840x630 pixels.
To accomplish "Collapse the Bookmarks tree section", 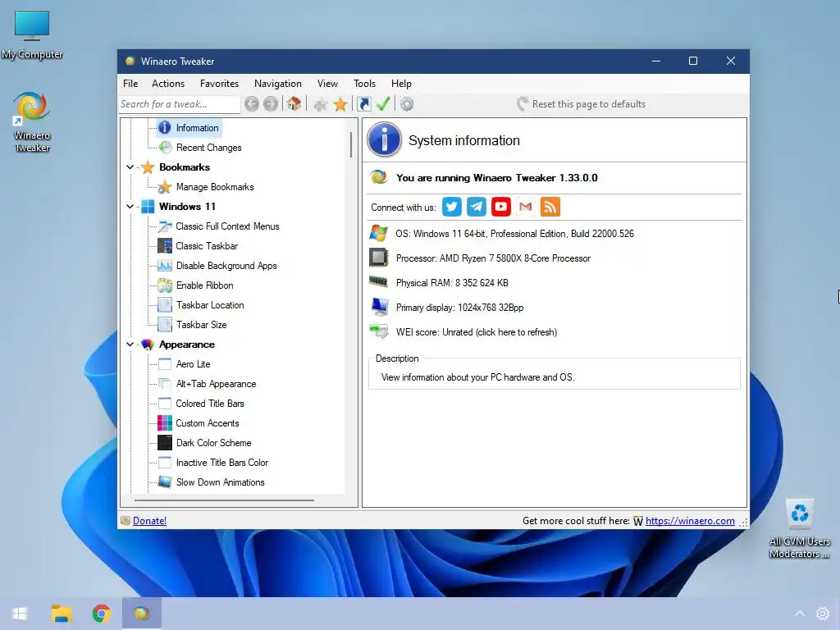I will [x=130, y=167].
